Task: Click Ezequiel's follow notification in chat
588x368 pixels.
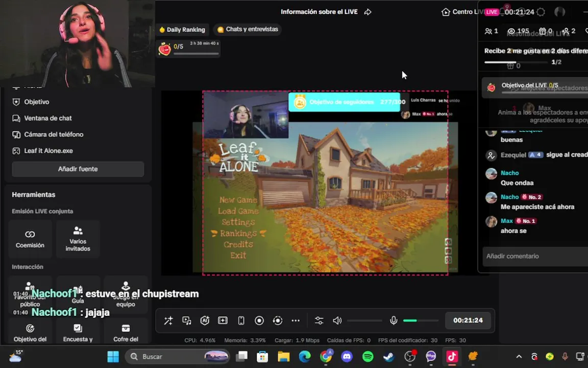Action: [535, 155]
